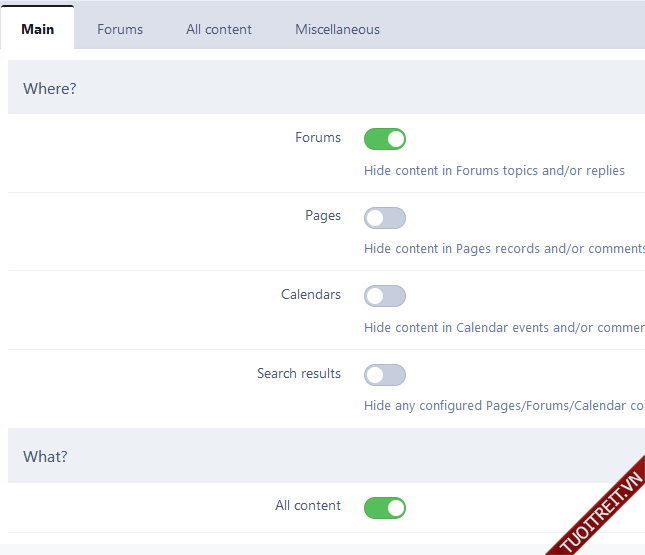
Task: Click the Where? section header
Action: pos(50,88)
